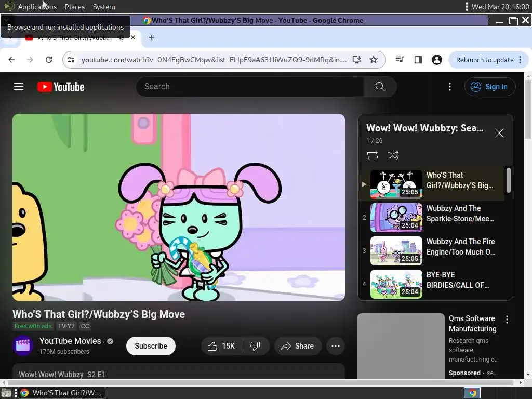Click the horizontal scrollbar right arrow
Image resolution: width=532 pixels, height=399 pixels.
pos(521,382)
